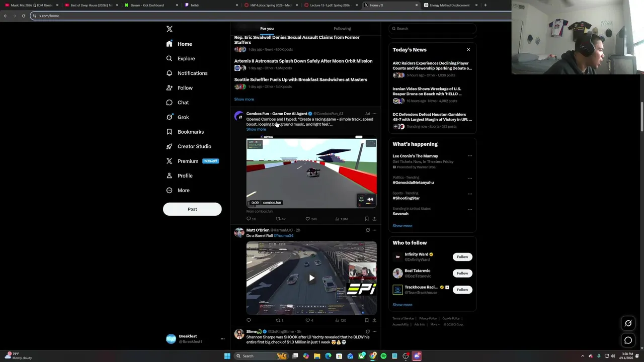Open account menu dots beside Breakfast

point(222,339)
